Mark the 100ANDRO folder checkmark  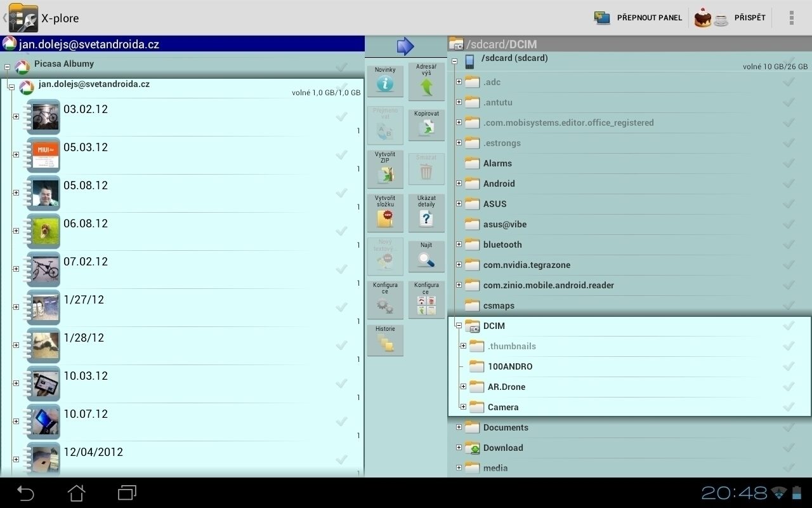click(x=789, y=366)
